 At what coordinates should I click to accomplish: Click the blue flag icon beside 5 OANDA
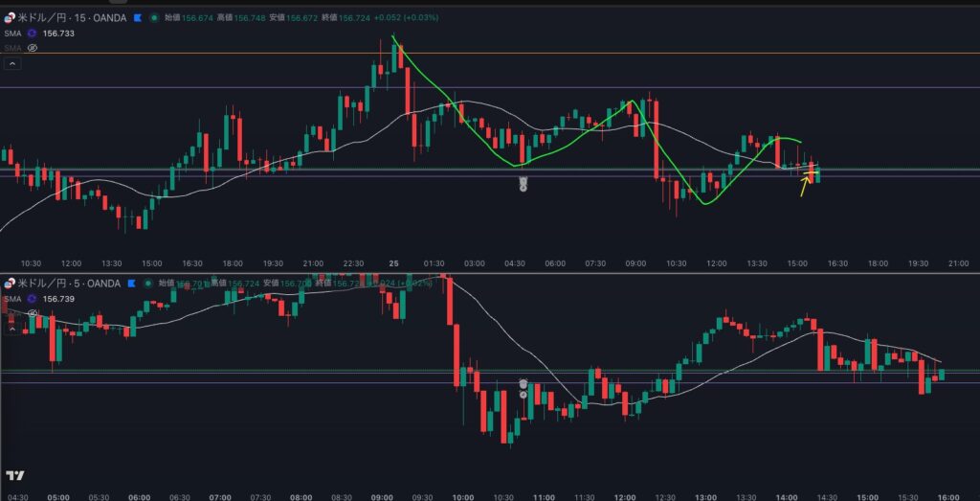[x=132, y=284]
